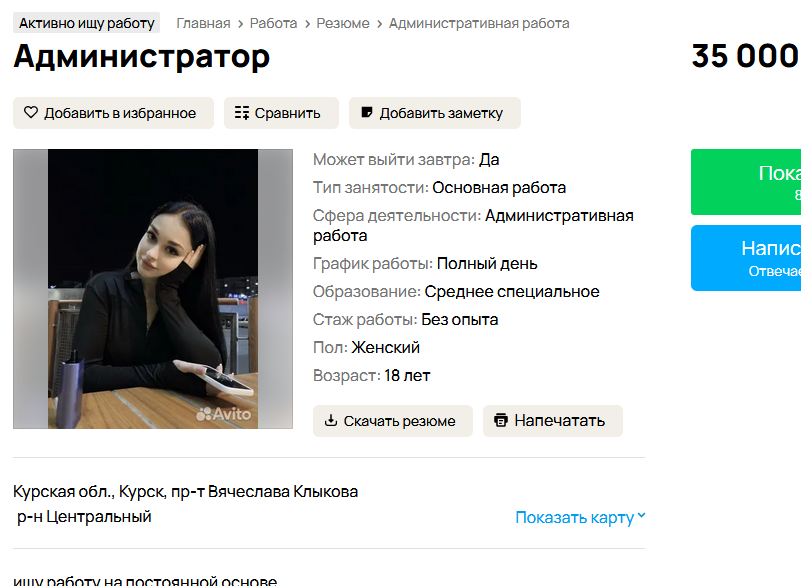This screenshot has width=801, height=586.
Task: Click the heart icon for favorites
Action: (31, 112)
